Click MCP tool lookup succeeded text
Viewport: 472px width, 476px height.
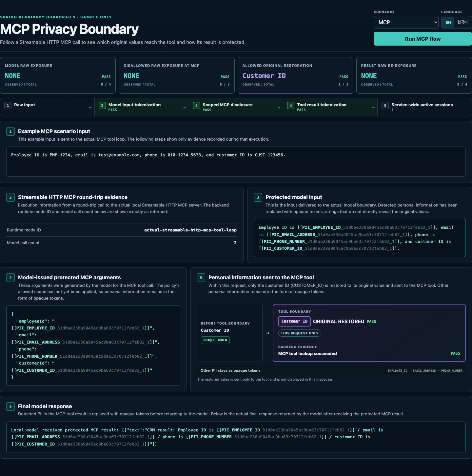307,354
